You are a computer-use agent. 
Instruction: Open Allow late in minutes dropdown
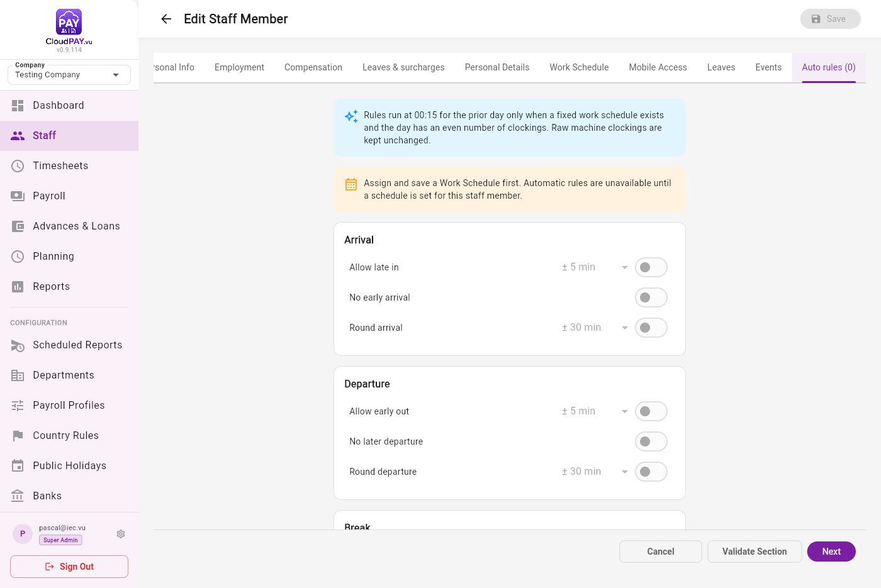595,267
